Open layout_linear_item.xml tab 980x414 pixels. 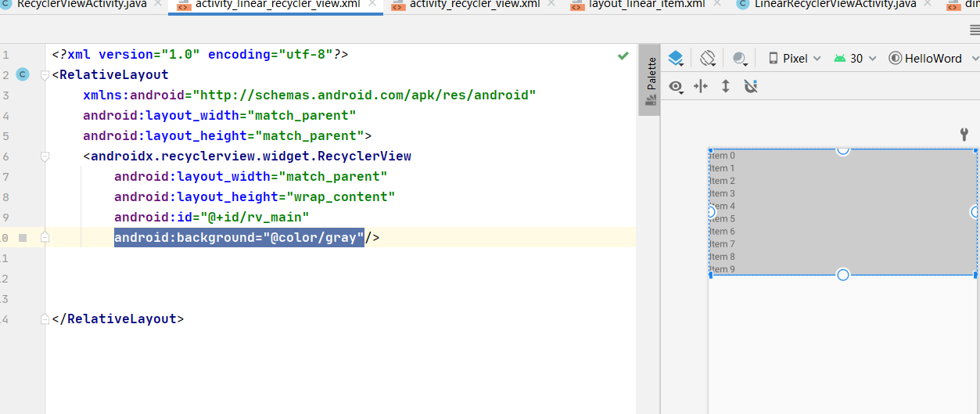(x=648, y=5)
